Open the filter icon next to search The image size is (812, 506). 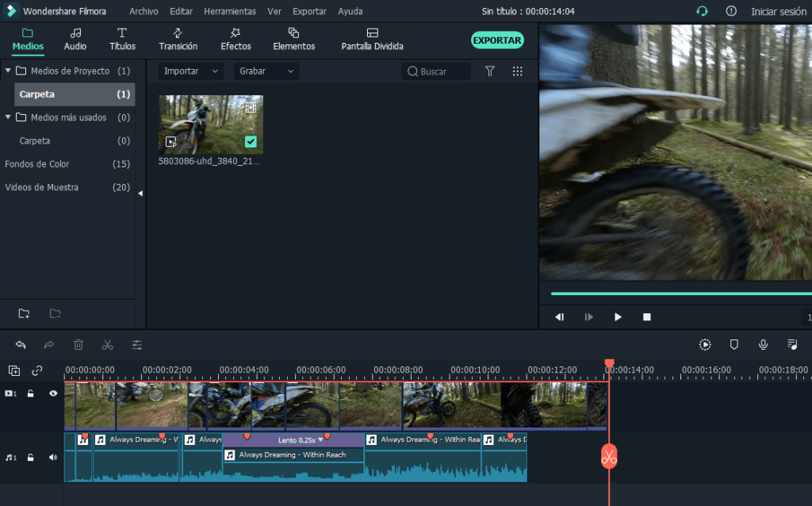pyautogui.click(x=490, y=71)
